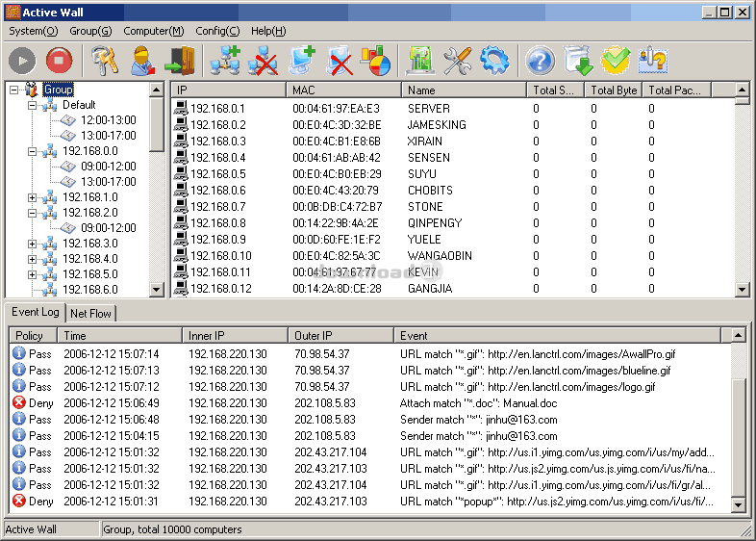Viewport: 756px width, 541px height.
Task: Switch to the Net Flow tab
Action: pos(91,313)
